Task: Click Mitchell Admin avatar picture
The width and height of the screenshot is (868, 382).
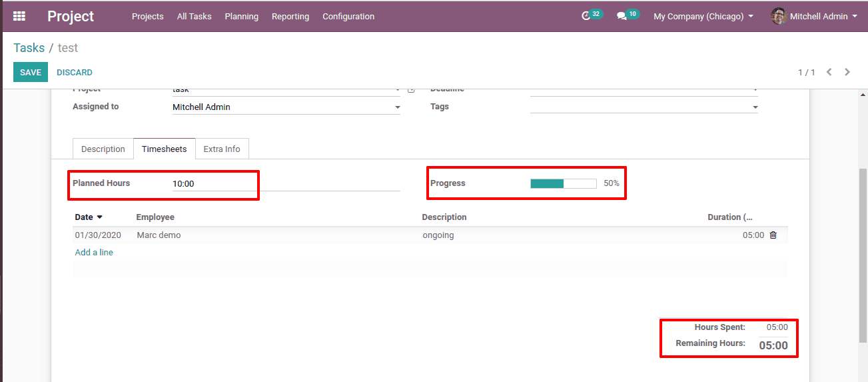Action: (x=779, y=16)
